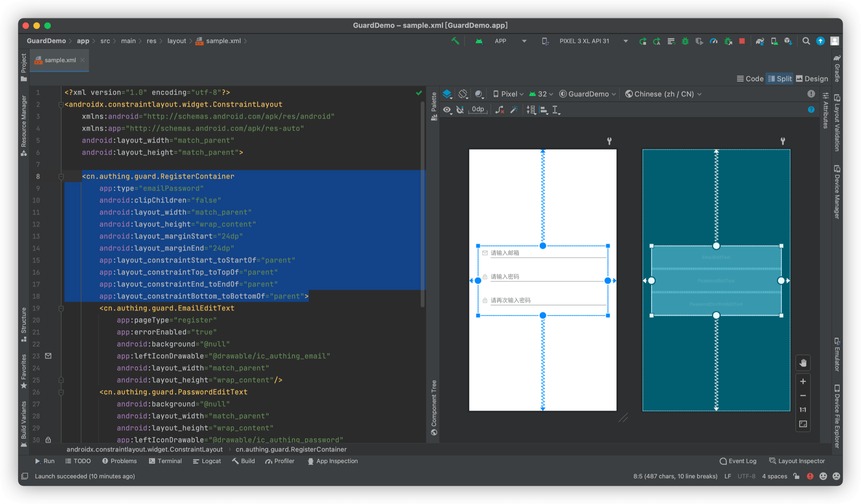Select the Pan hand tool in design view
The height and width of the screenshot is (504, 861).
click(x=803, y=363)
